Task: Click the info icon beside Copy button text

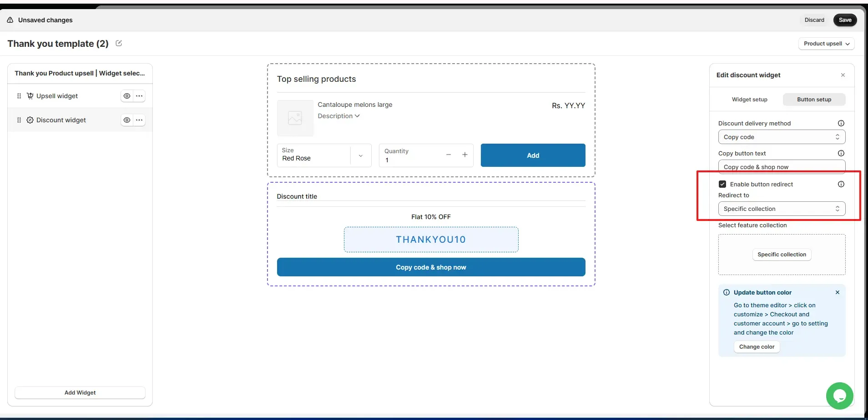Action: (841, 153)
